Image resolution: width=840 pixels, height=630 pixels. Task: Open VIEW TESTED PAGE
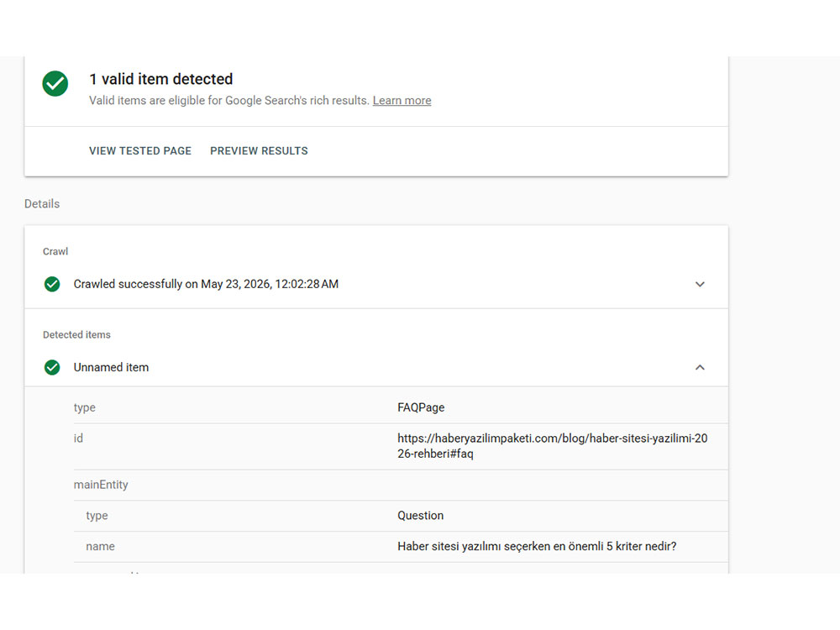140,151
